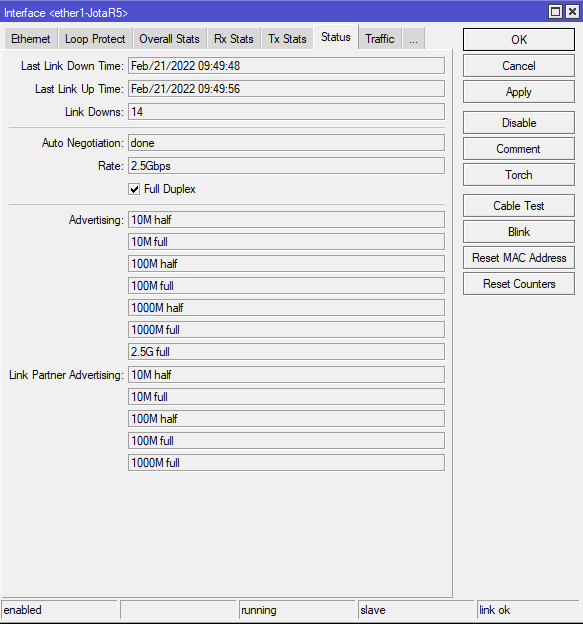This screenshot has height=624, width=583.
Task: Select the Advertising 100M half entry
Action: click(286, 263)
